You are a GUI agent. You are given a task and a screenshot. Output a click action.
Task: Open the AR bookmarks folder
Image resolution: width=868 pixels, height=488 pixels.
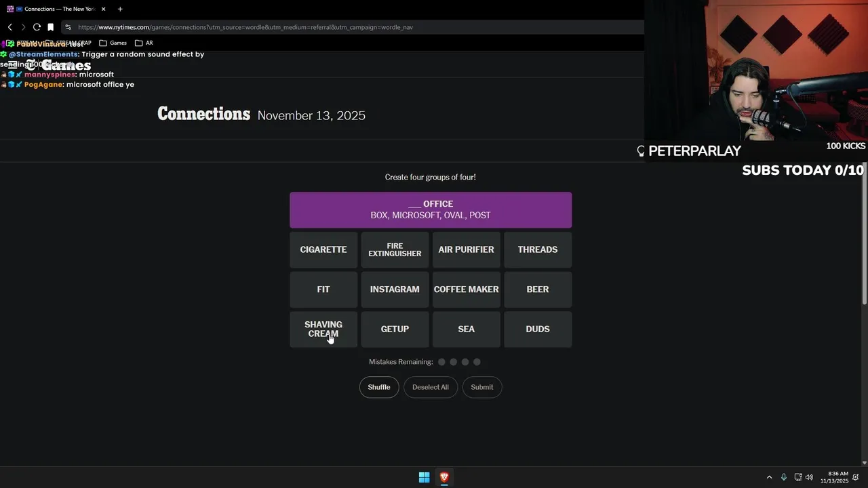144,43
